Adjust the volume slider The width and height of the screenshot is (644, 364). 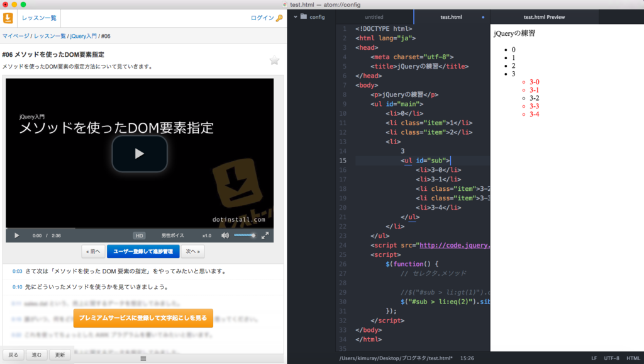coord(245,236)
